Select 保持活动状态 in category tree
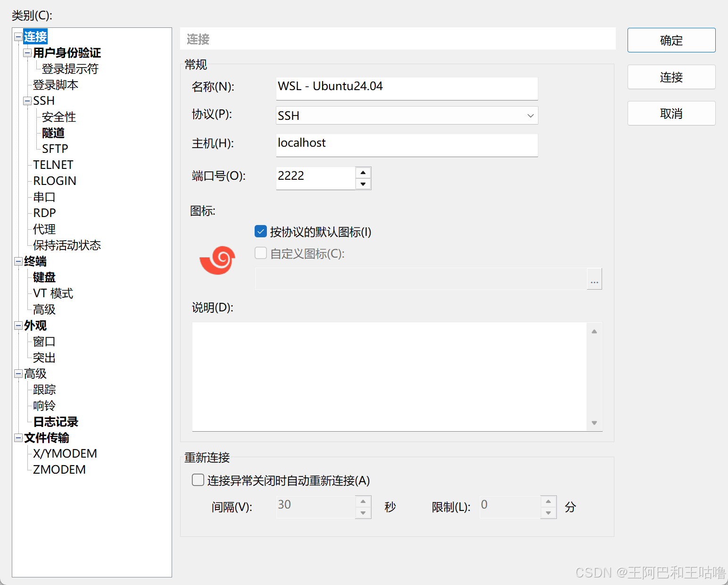 click(67, 245)
